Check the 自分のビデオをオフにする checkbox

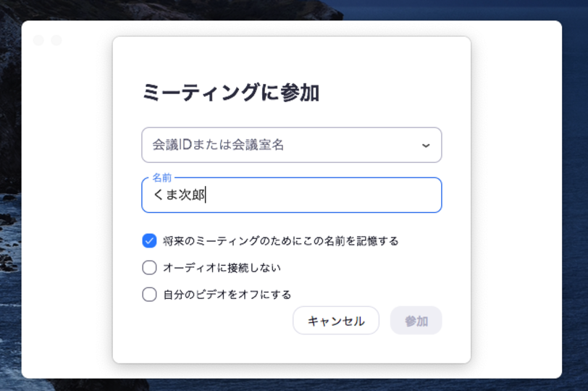(x=150, y=294)
